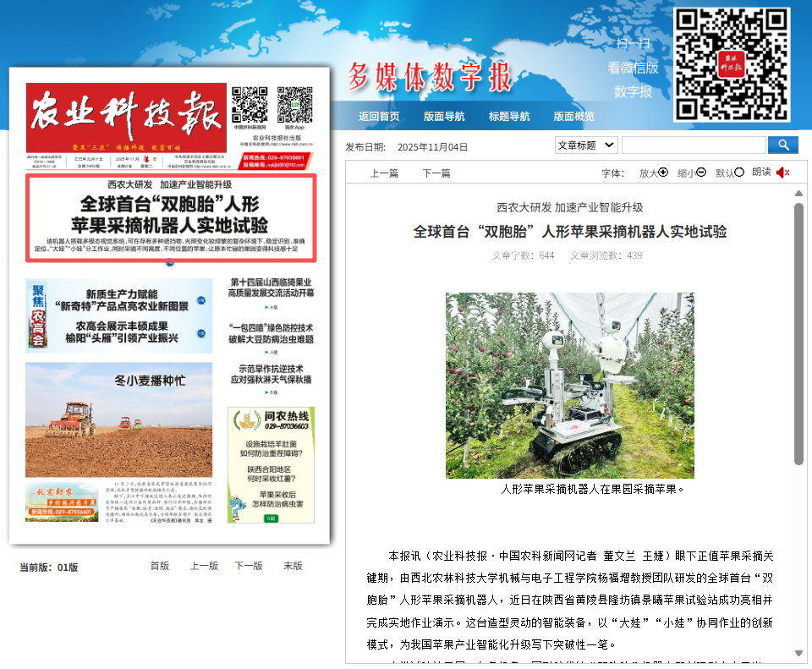Enlarge font with the 放大 plus icon
The image size is (812, 669).
[663, 173]
